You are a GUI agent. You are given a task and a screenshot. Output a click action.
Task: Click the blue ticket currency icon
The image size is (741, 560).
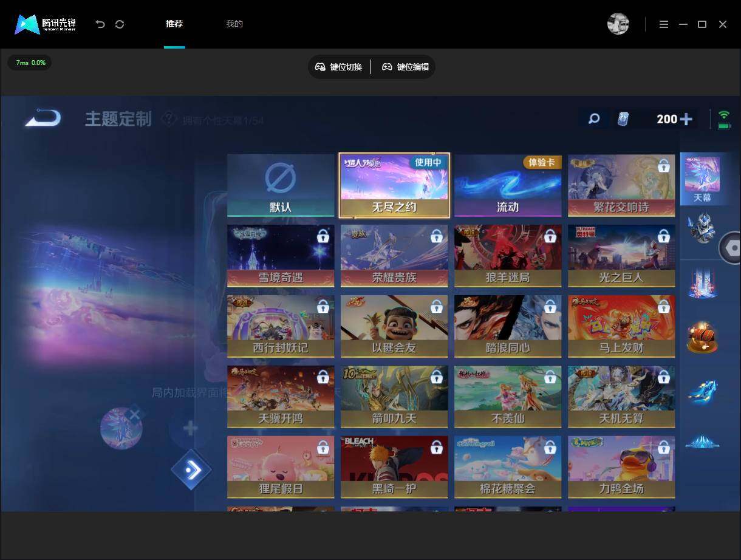(x=623, y=119)
